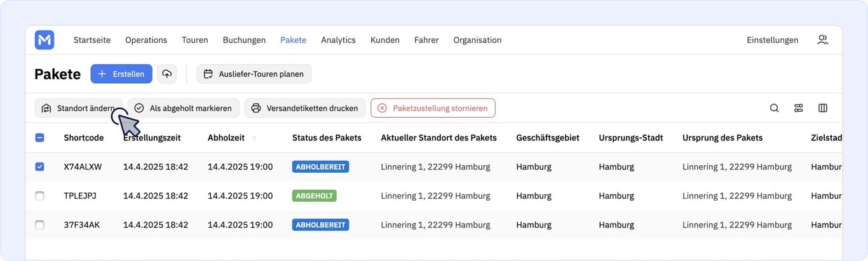The height and width of the screenshot is (261, 868).
Task: Open Einstellungen in the top bar
Action: [773, 40]
